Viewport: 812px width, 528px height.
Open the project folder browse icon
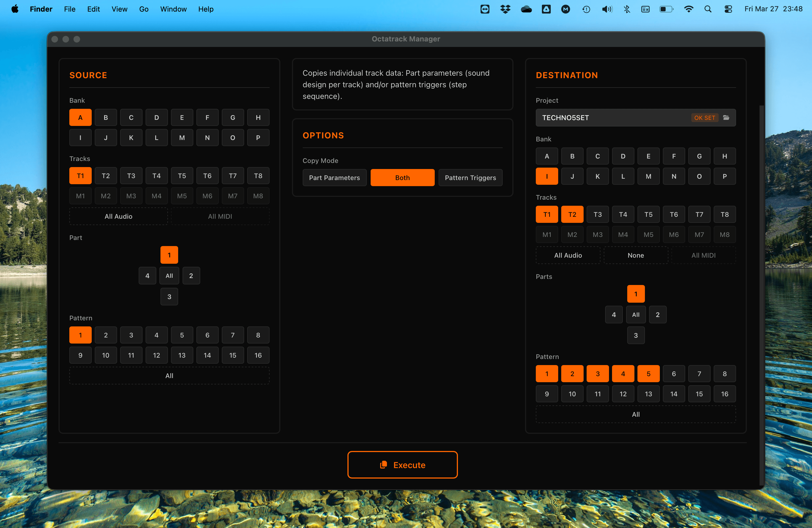coord(726,118)
